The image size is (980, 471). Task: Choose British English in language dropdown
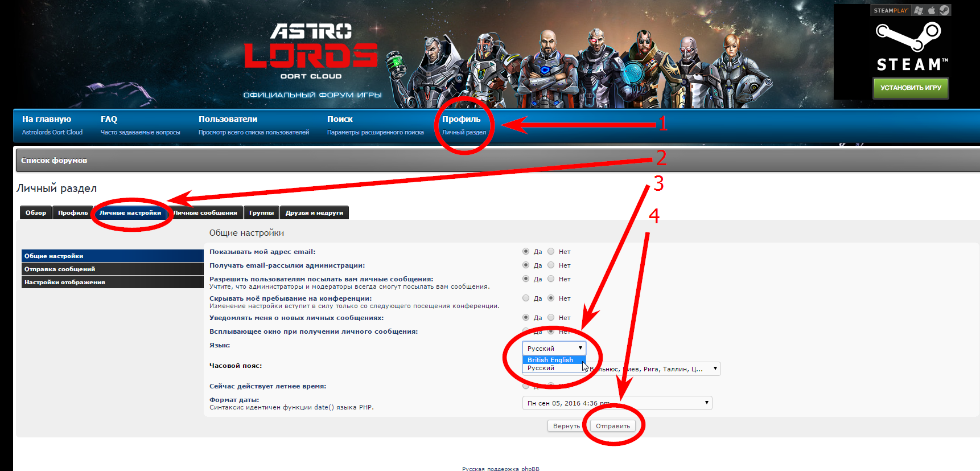[550, 360]
